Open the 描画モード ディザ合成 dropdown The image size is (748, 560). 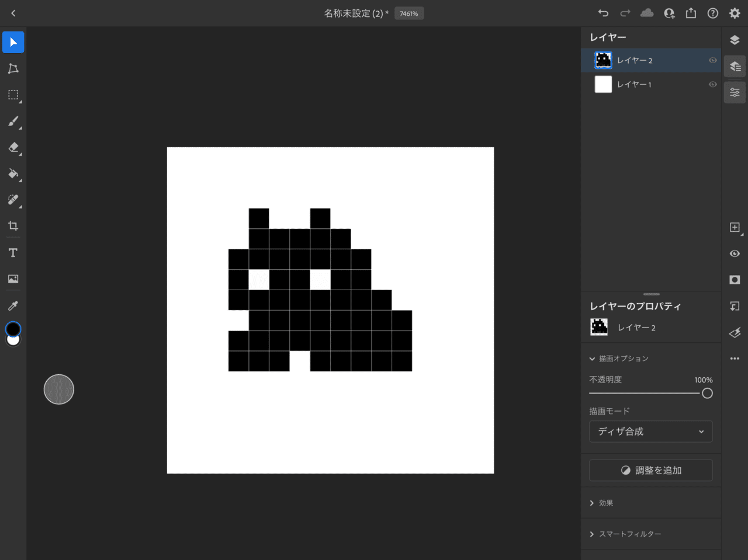point(650,432)
